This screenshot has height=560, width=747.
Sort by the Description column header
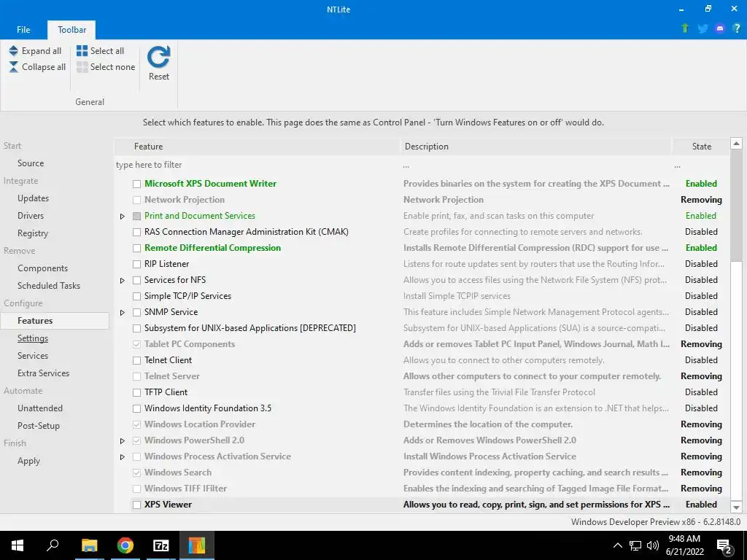(536, 147)
